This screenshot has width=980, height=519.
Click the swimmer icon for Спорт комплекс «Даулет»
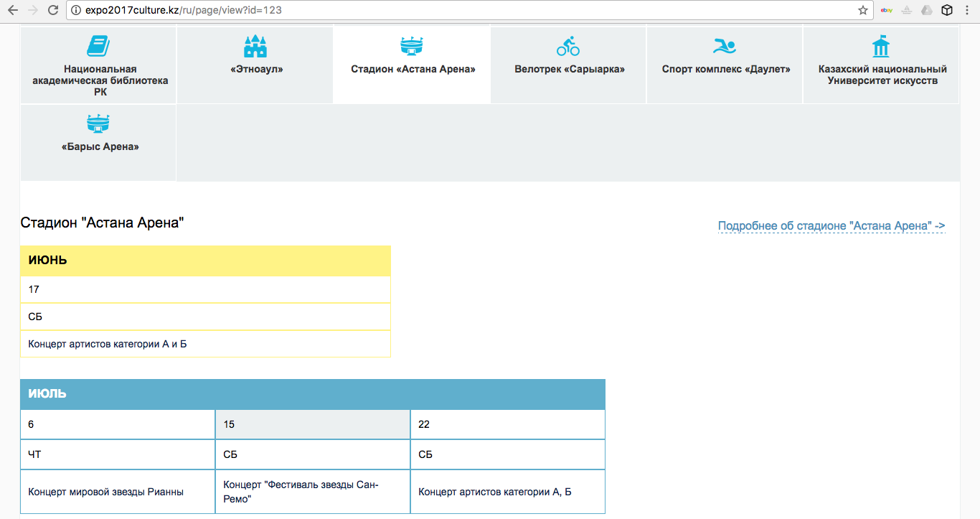pos(725,47)
